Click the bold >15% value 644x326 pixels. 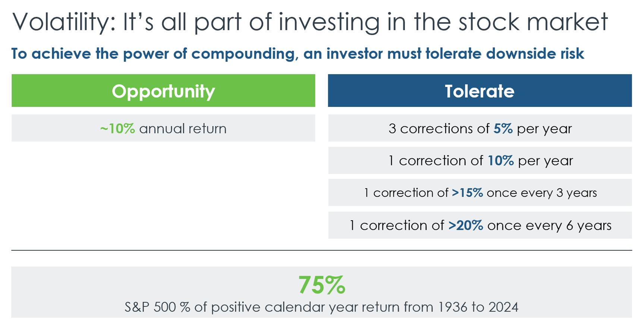tap(467, 193)
